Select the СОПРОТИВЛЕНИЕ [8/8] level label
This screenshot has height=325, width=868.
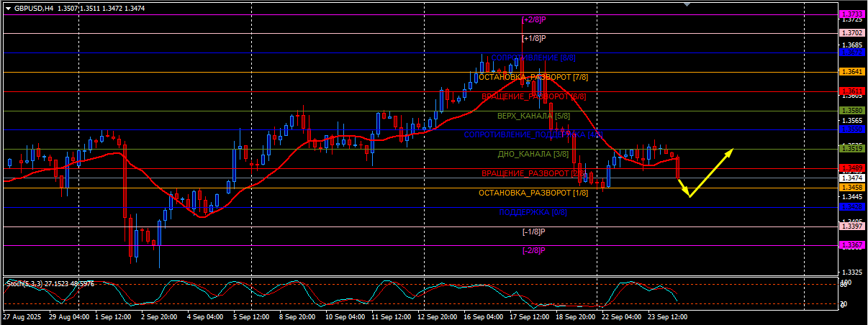point(533,58)
